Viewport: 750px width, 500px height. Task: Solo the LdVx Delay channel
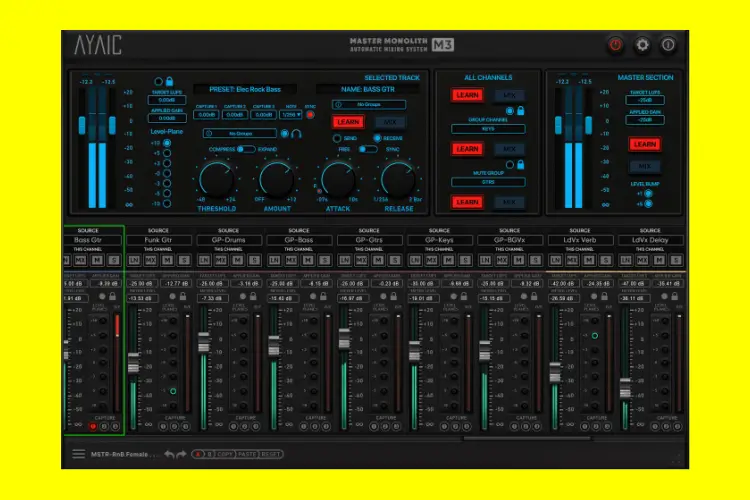(676, 260)
